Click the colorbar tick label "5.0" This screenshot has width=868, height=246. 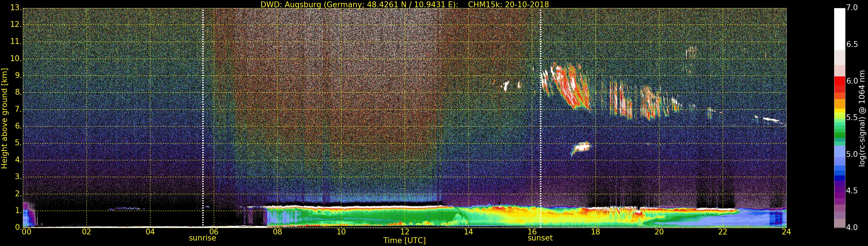click(852, 154)
